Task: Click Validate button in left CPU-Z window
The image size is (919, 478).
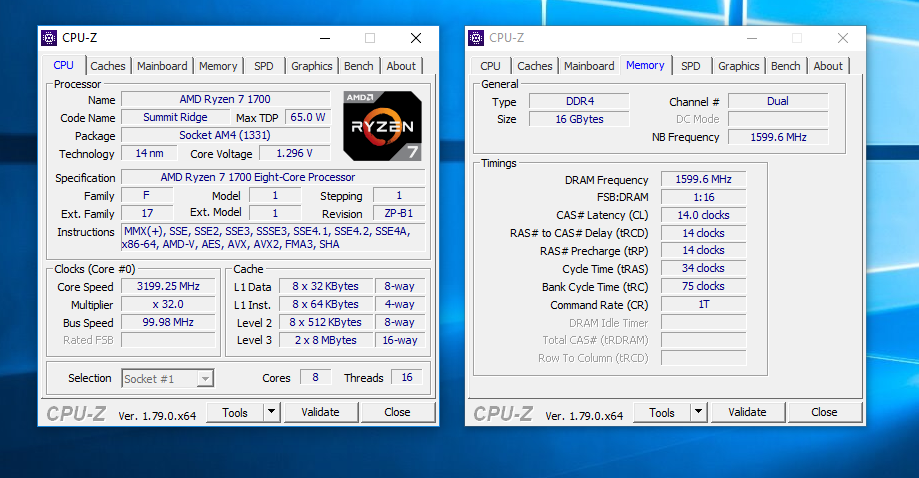Action: click(x=321, y=412)
